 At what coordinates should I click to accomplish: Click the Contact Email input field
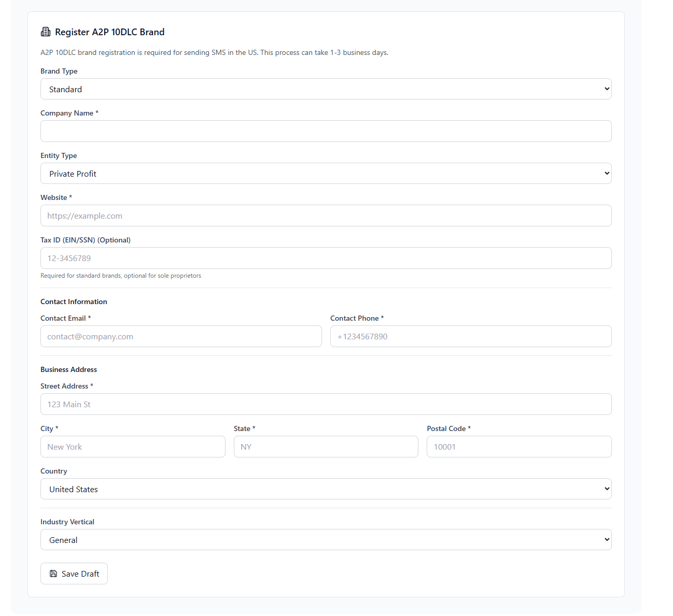pyautogui.click(x=180, y=336)
